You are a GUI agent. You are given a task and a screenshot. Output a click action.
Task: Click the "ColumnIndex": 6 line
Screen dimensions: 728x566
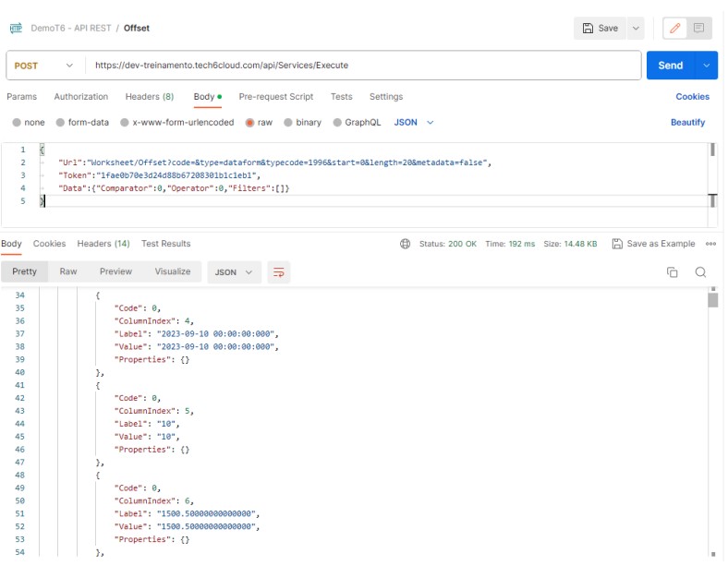point(154,501)
